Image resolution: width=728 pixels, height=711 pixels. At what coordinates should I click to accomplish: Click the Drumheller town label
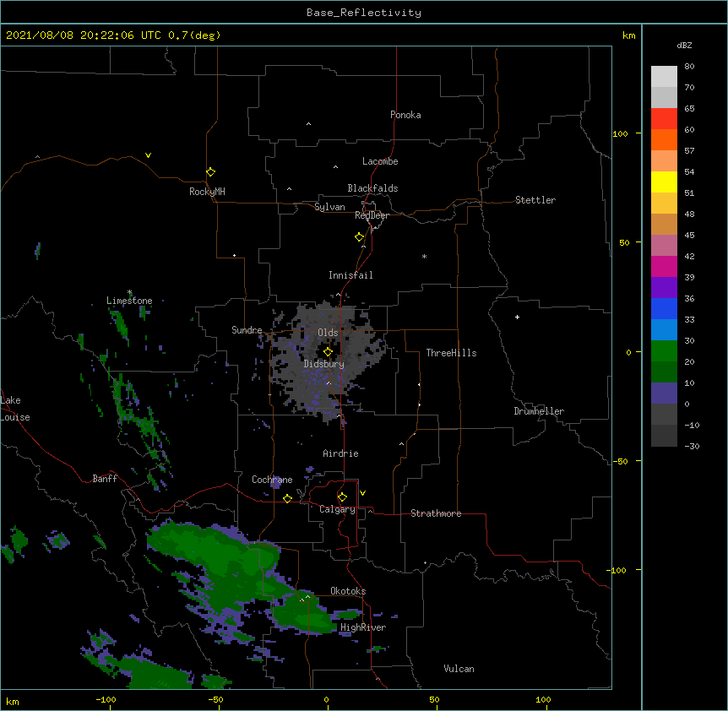(539, 411)
